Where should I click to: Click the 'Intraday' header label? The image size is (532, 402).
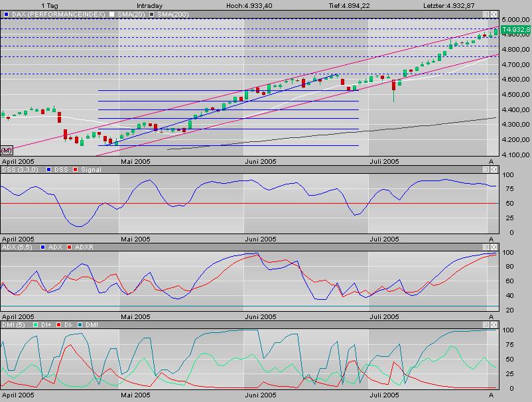click(150, 6)
